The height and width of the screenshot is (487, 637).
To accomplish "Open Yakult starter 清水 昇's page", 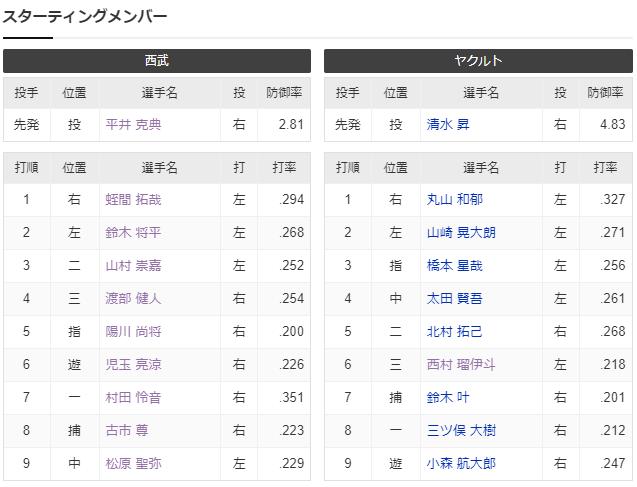I will pos(447,125).
